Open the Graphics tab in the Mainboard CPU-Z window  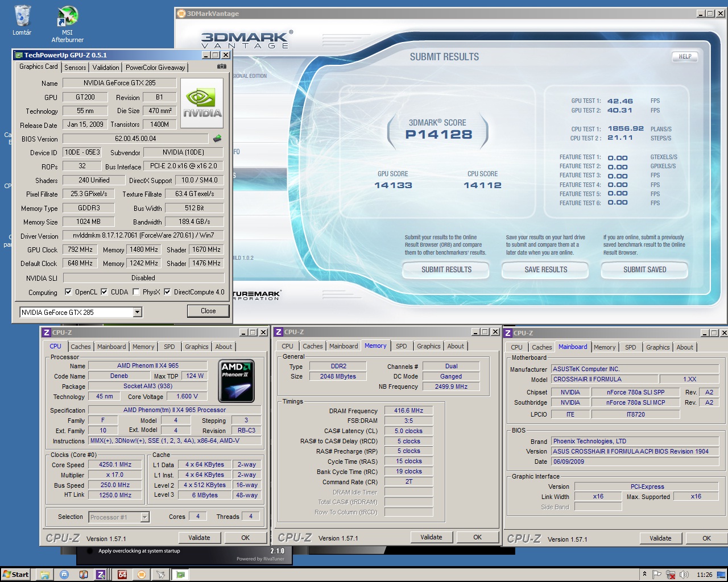(x=658, y=347)
